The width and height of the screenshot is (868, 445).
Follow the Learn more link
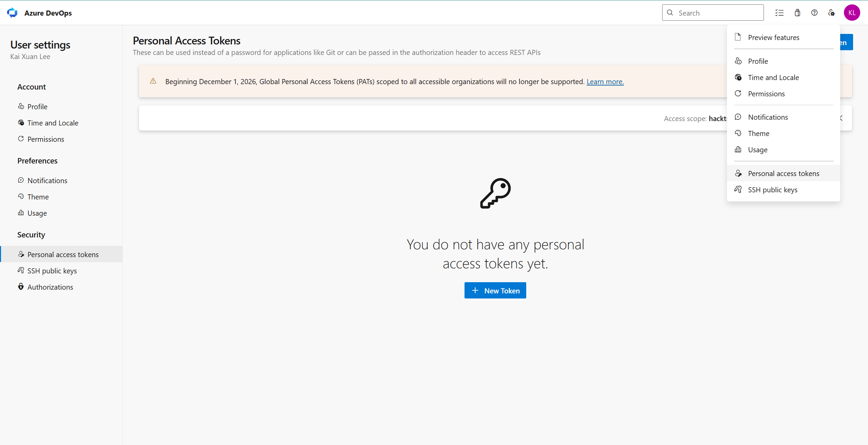click(x=605, y=82)
